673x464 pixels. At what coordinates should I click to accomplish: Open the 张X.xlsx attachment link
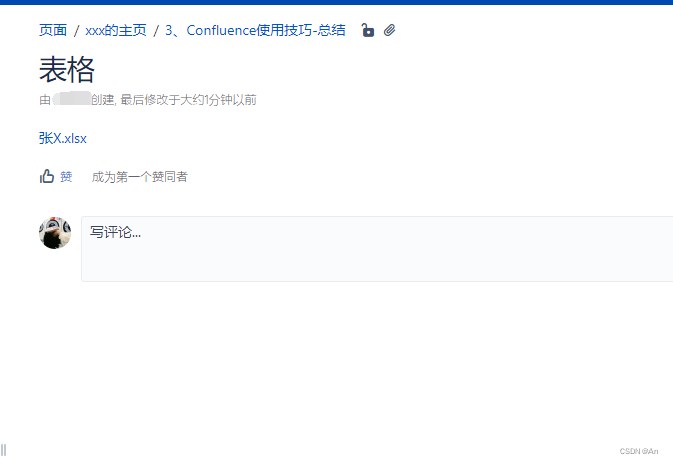coord(63,138)
